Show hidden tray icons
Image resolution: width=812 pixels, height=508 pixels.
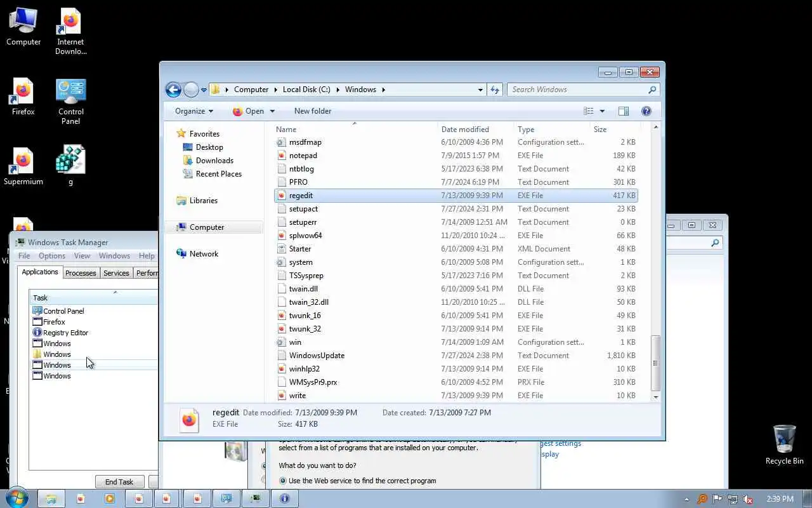(686, 499)
